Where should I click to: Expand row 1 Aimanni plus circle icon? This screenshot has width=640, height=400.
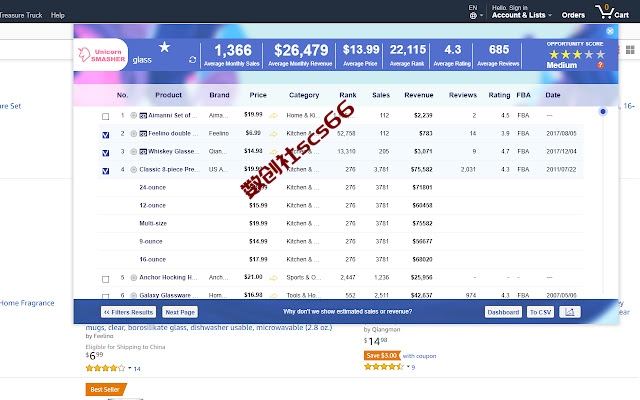tap(133, 116)
